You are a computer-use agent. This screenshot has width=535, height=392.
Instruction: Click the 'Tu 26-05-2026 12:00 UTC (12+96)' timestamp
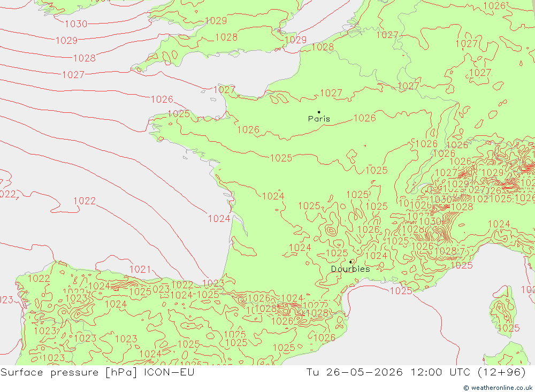[416, 372]
